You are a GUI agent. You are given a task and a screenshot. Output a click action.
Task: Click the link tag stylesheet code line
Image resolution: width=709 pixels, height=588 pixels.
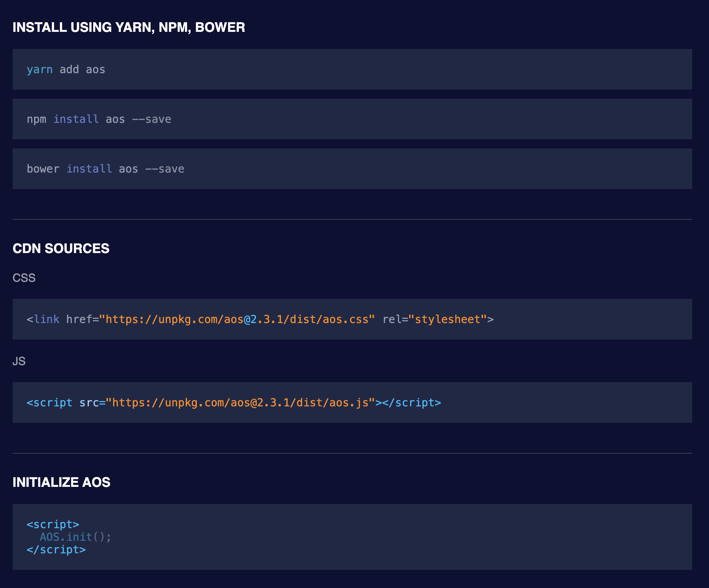(260, 319)
